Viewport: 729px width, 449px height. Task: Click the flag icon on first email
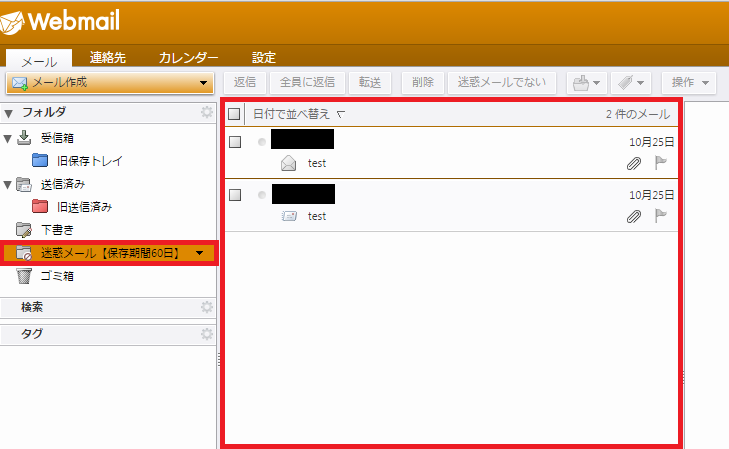coord(660,163)
